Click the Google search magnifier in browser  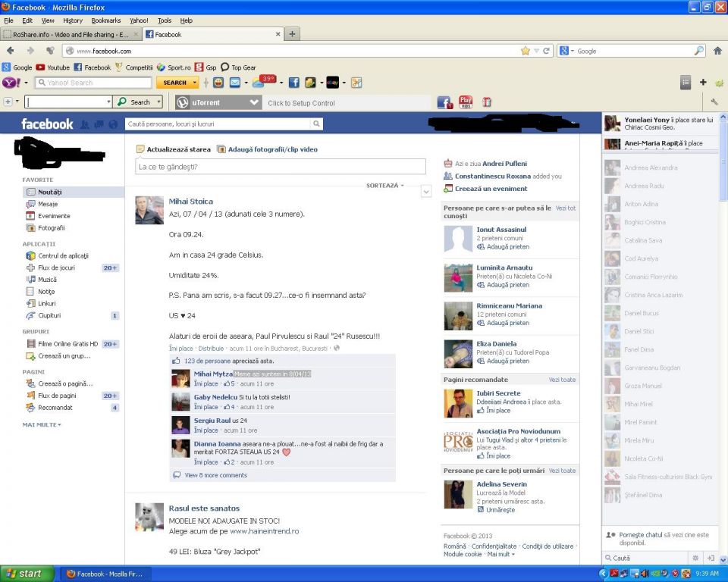point(698,51)
